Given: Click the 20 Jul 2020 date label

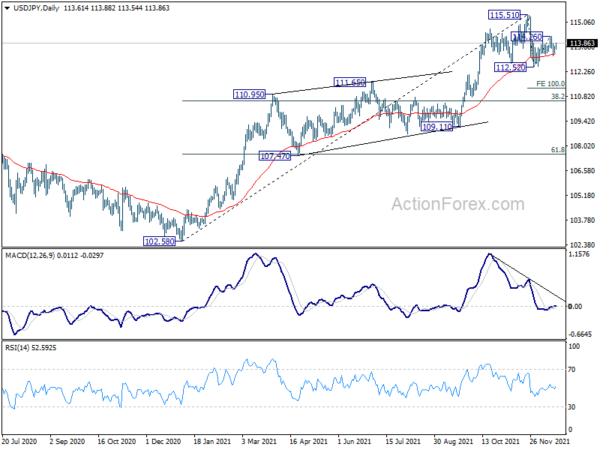Looking at the screenshot, I should [x=20, y=442].
